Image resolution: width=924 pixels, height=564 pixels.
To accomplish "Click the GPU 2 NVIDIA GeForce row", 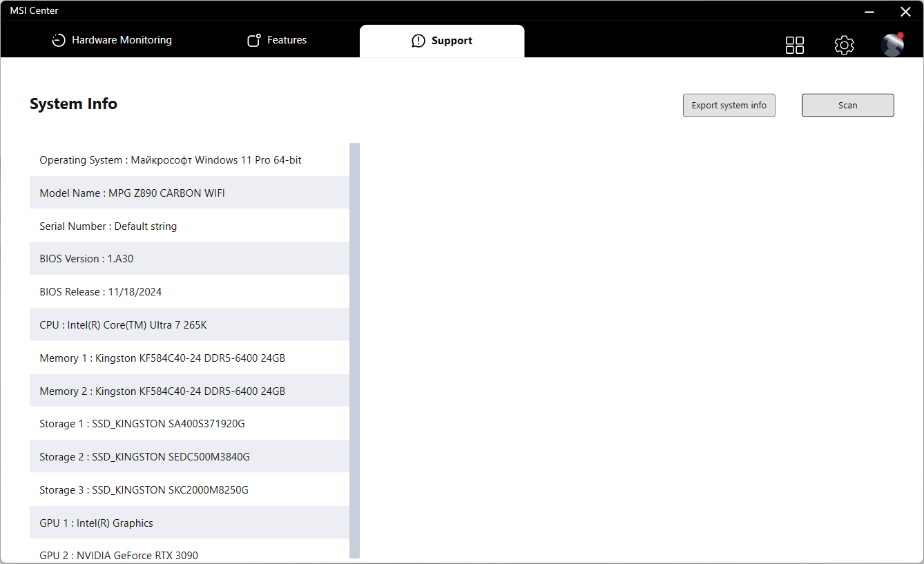I will coord(189,551).
